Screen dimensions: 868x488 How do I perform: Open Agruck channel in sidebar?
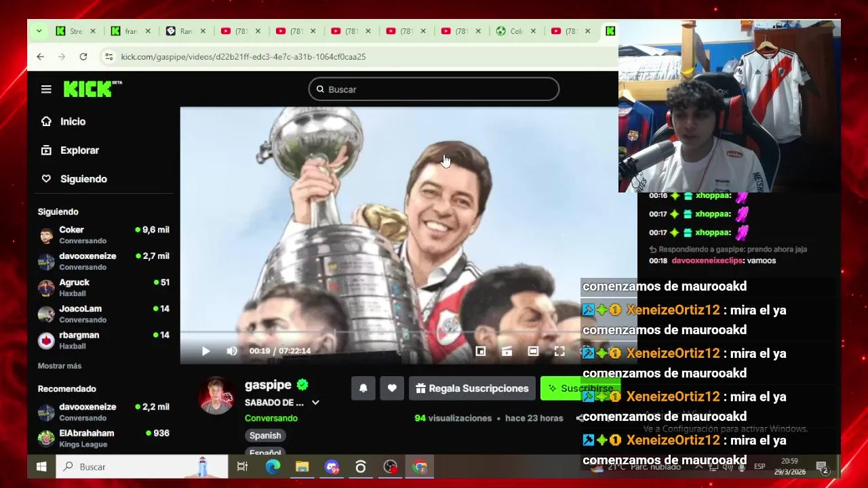104,287
